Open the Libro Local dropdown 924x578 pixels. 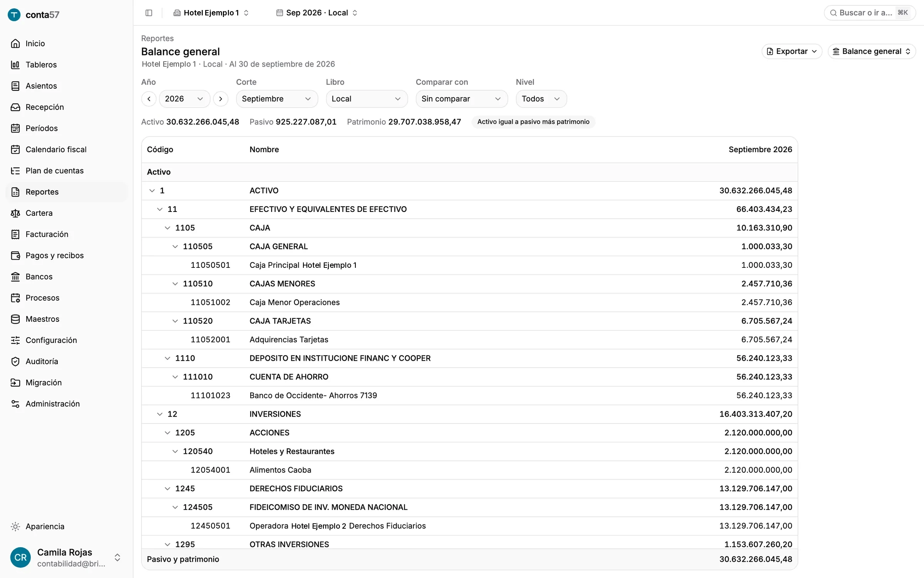tap(367, 99)
